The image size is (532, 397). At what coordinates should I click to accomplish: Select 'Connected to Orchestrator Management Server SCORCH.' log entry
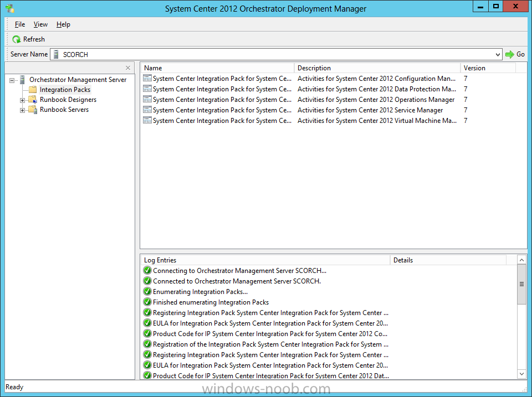[237, 281]
